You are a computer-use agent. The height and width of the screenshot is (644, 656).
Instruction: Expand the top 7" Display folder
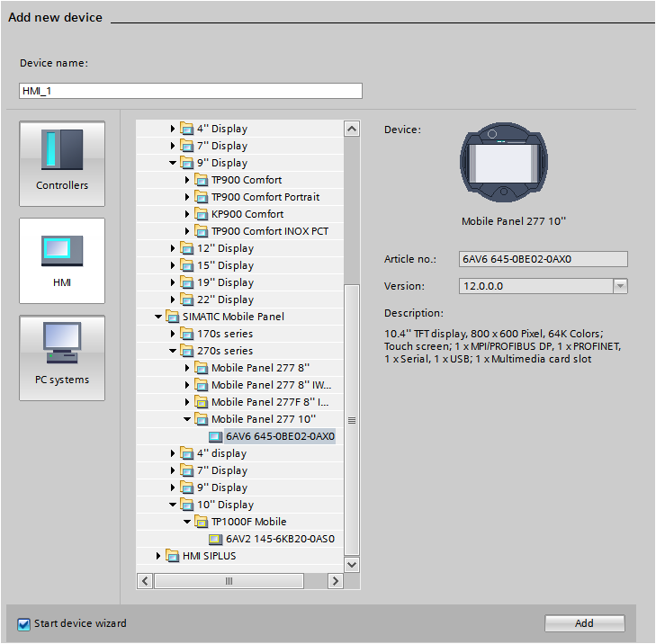click(173, 146)
